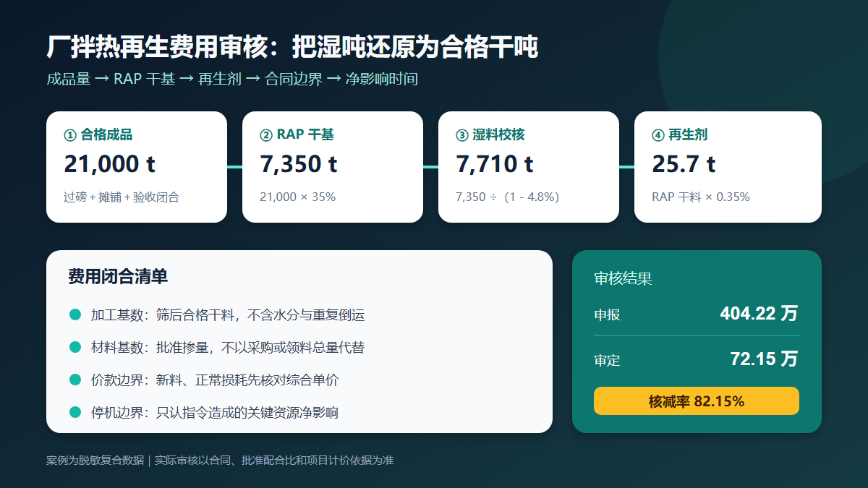Select the bullet line starting 停机边界
Viewport: 868px width, 488px height.
point(215,413)
